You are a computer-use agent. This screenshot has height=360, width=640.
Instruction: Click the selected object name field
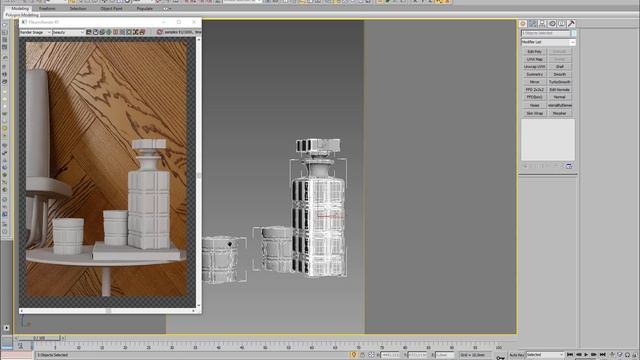click(x=545, y=33)
